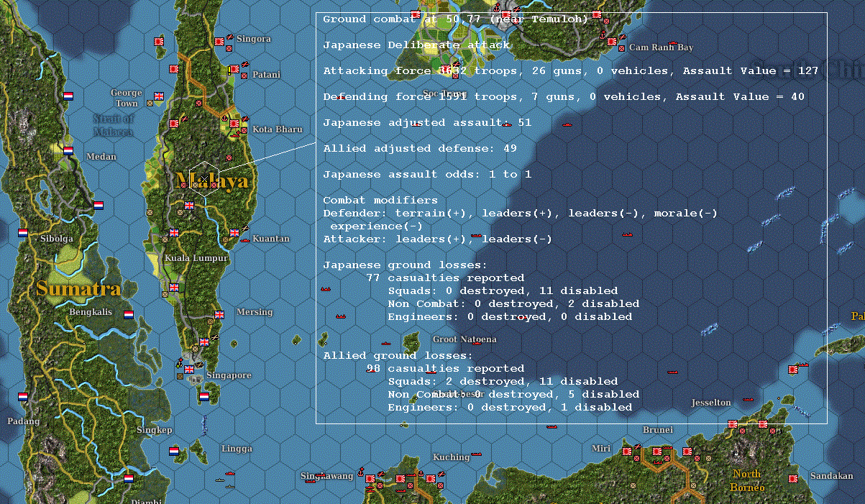Select the Dutch flag at Bengkalis
The width and height of the screenshot is (865, 504).
click(129, 314)
